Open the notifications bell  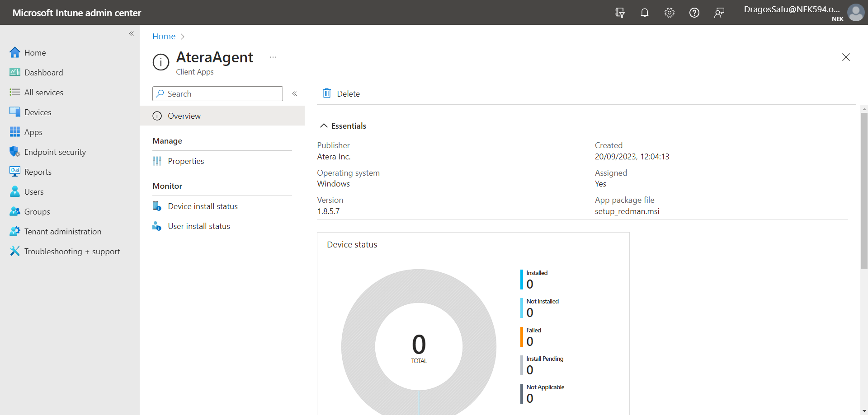click(645, 13)
